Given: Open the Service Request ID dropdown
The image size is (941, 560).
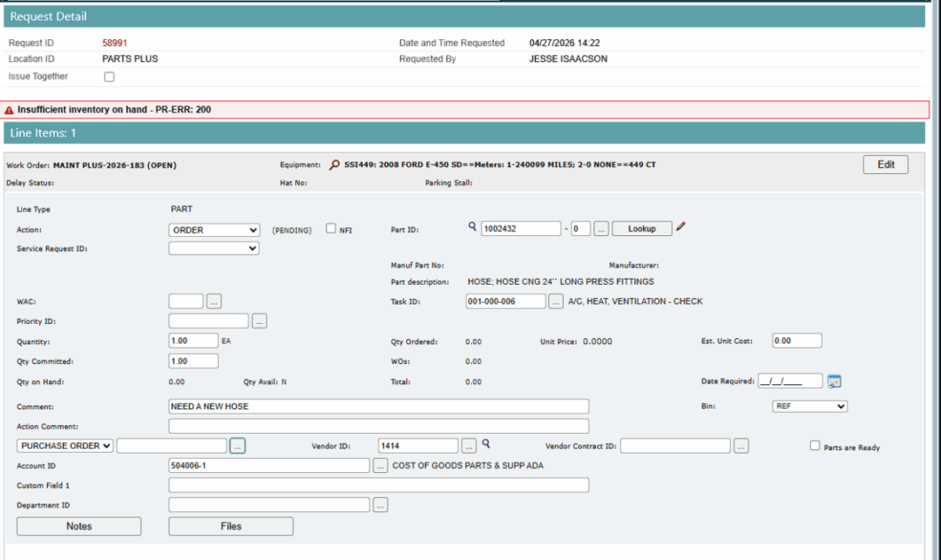Looking at the screenshot, I should point(214,248).
